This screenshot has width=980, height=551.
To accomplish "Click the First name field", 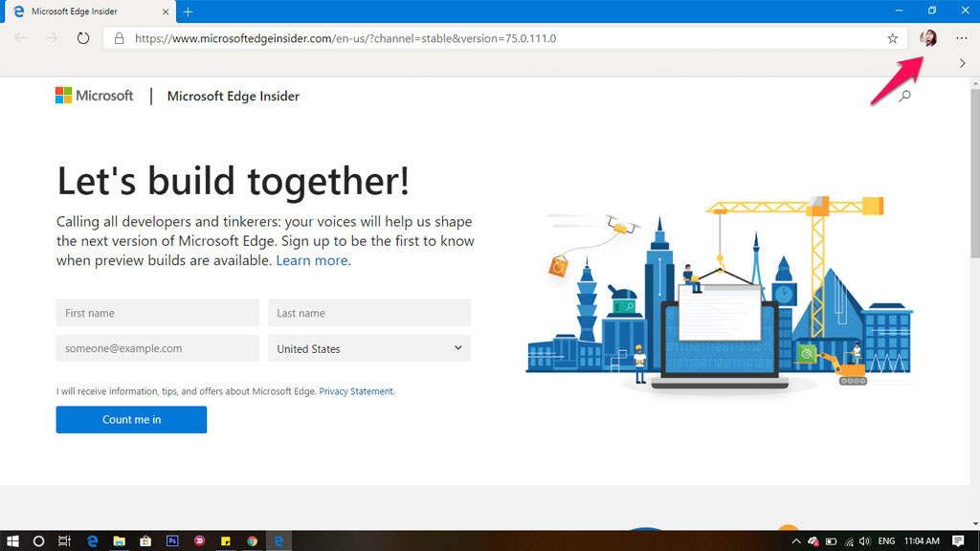I will 158,313.
